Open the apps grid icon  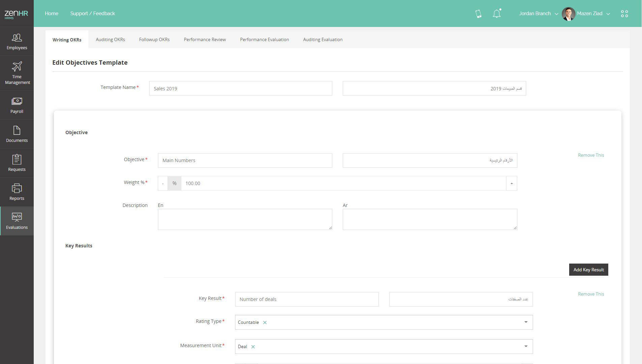click(x=624, y=13)
